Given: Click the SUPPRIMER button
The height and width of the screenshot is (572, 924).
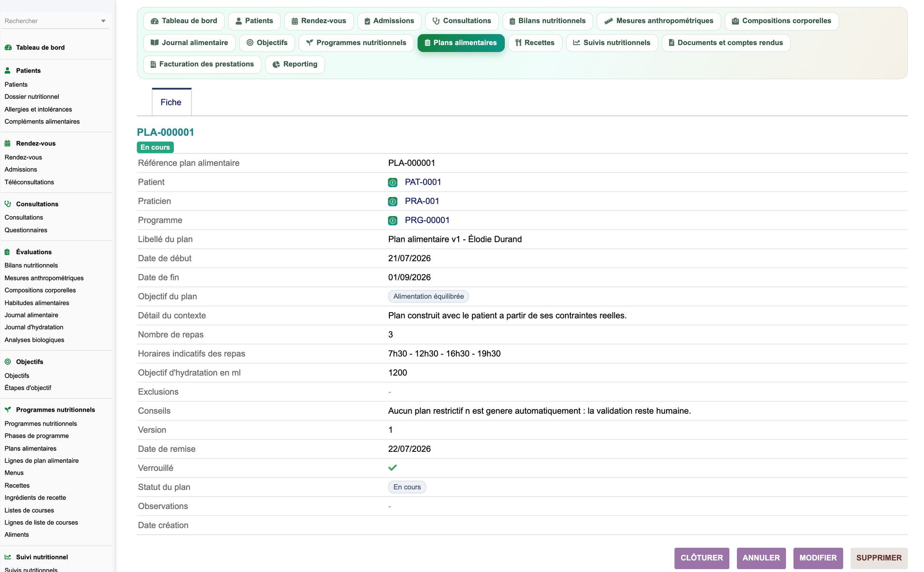Looking at the screenshot, I should click(879, 558).
